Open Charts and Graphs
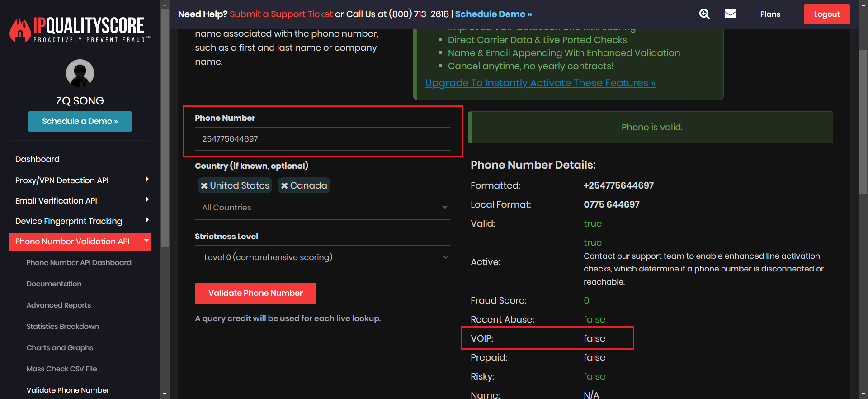This screenshot has width=868, height=399. (x=60, y=348)
